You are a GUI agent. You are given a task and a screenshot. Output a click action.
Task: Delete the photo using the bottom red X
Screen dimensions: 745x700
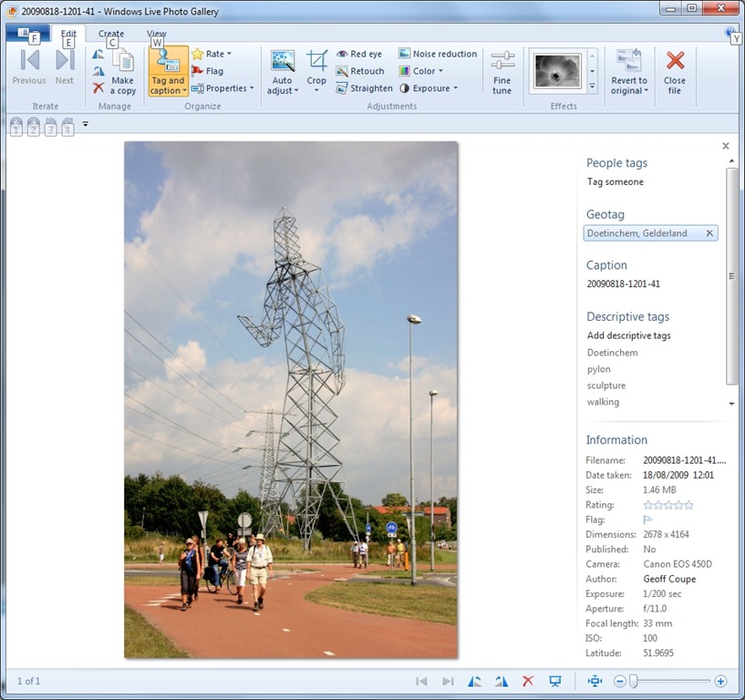point(527,681)
